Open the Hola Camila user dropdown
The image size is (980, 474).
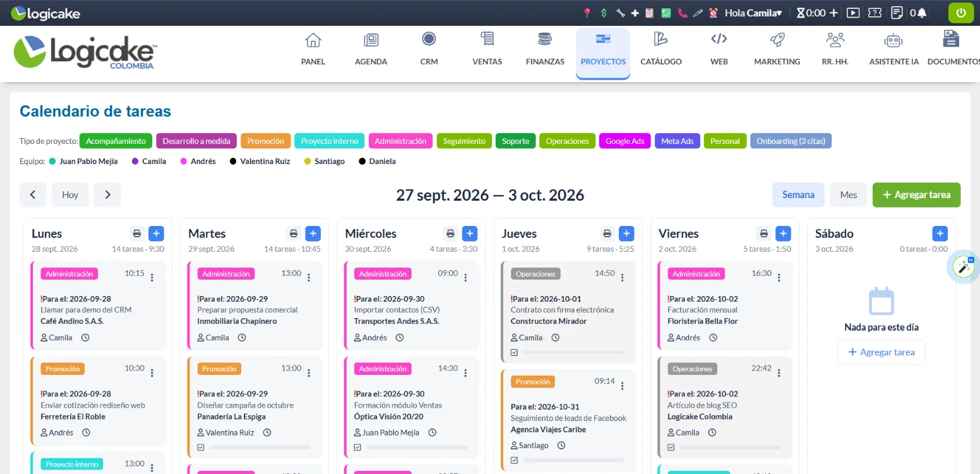click(753, 13)
